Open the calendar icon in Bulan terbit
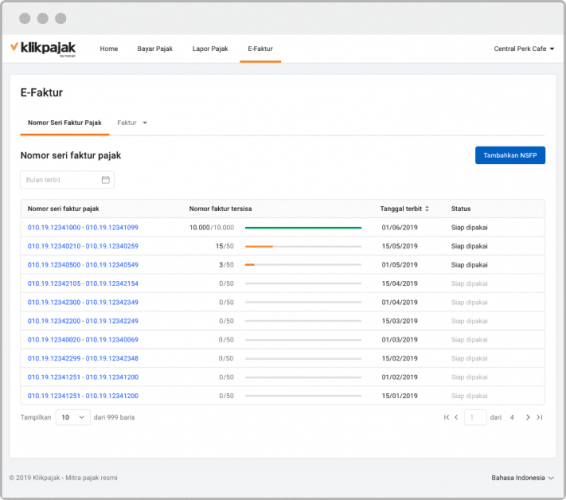This screenshot has width=566, height=500. point(105,179)
